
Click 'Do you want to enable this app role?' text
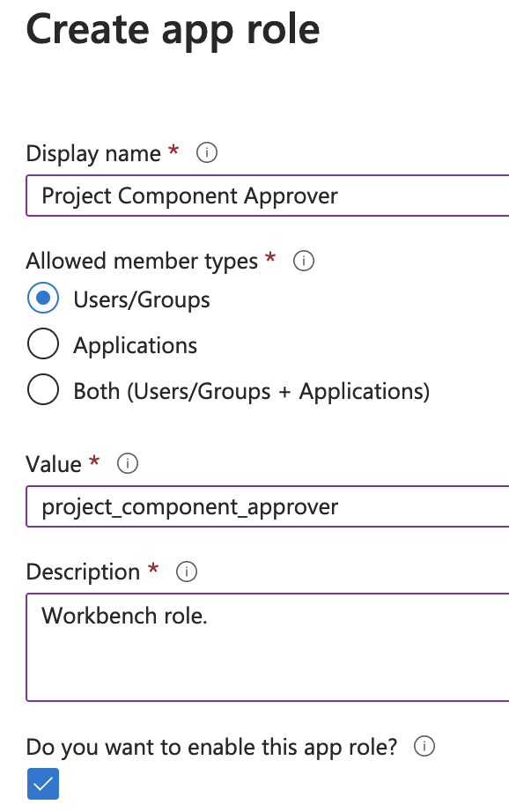tap(211, 747)
